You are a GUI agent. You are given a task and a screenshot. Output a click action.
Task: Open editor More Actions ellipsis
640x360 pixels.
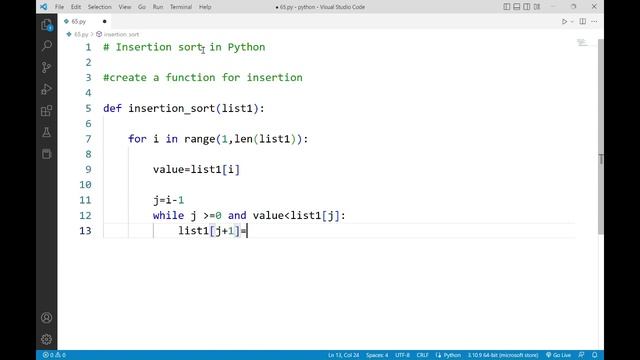coord(594,22)
